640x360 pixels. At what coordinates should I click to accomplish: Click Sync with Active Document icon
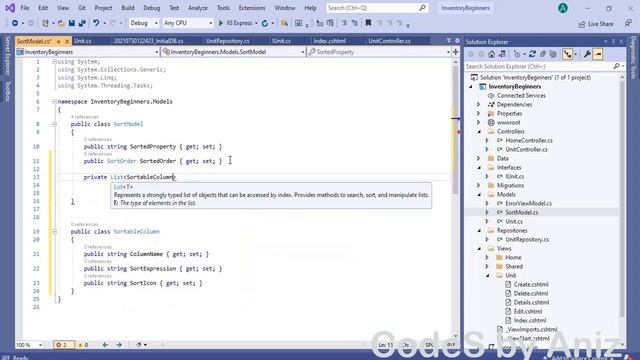tap(532, 54)
